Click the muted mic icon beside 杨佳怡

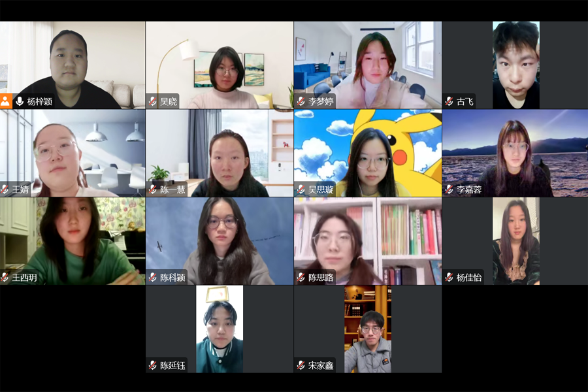click(x=449, y=278)
